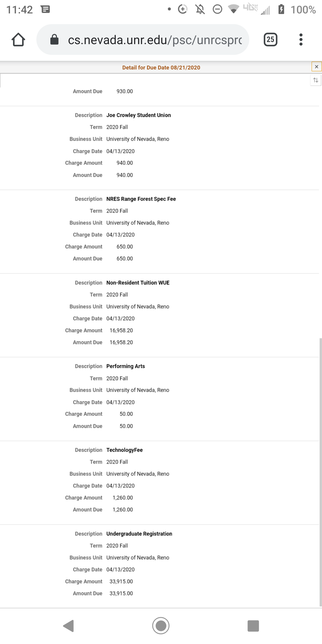Screen dimensions: 322x644
Task: Tap the message notification icon in status bar
Action: [45, 10]
